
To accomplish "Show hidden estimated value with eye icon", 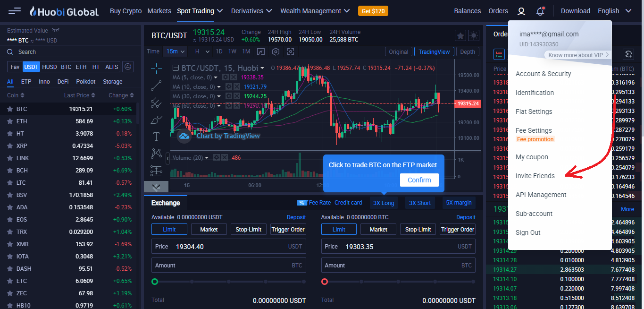I will click(x=56, y=30).
